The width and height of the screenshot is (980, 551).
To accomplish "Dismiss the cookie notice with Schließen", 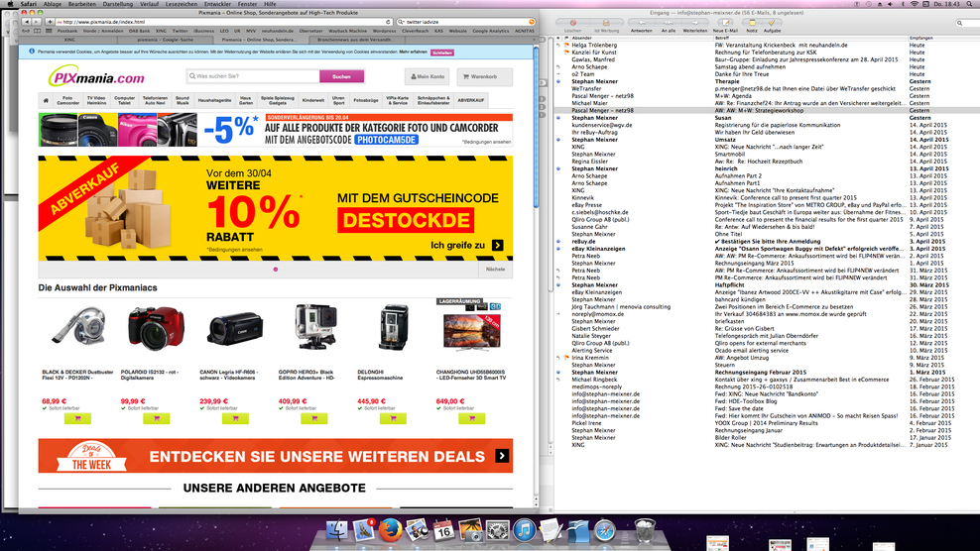I will (441, 53).
